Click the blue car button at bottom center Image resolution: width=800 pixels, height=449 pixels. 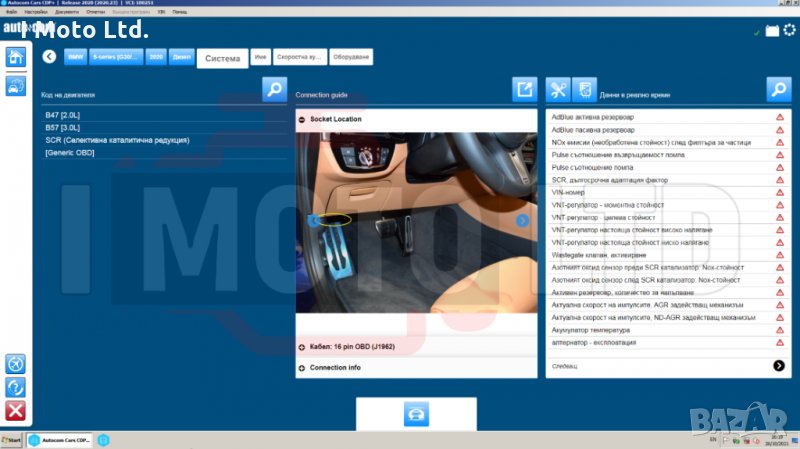tap(416, 414)
